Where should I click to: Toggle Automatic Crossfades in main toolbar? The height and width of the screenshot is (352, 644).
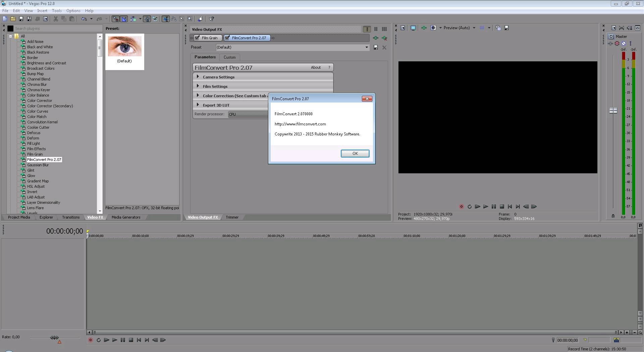[x=124, y=19]
